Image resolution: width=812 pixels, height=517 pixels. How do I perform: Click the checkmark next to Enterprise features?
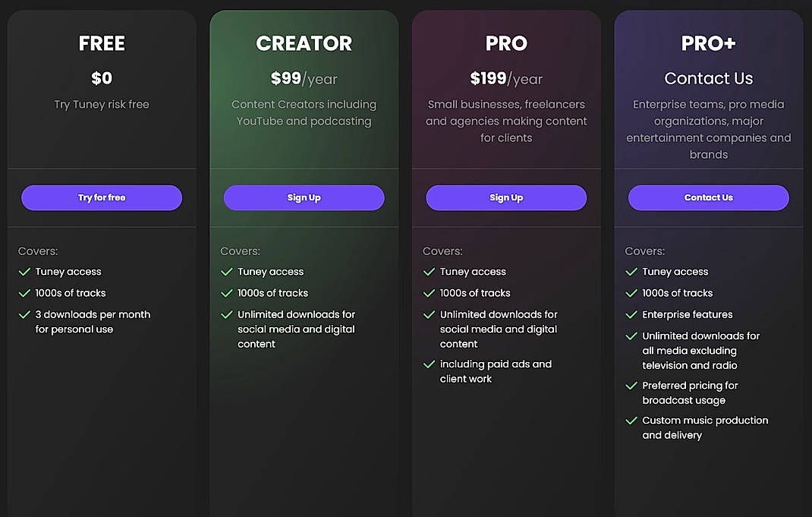point(631,314)
